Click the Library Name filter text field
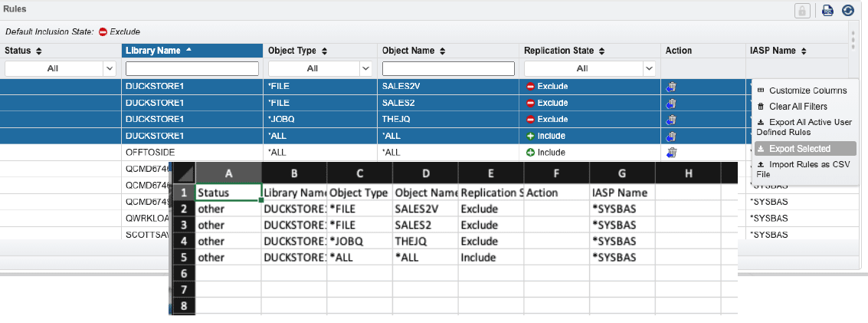The image size is (868, 323). pyautogui.click(x=192, y=68)
